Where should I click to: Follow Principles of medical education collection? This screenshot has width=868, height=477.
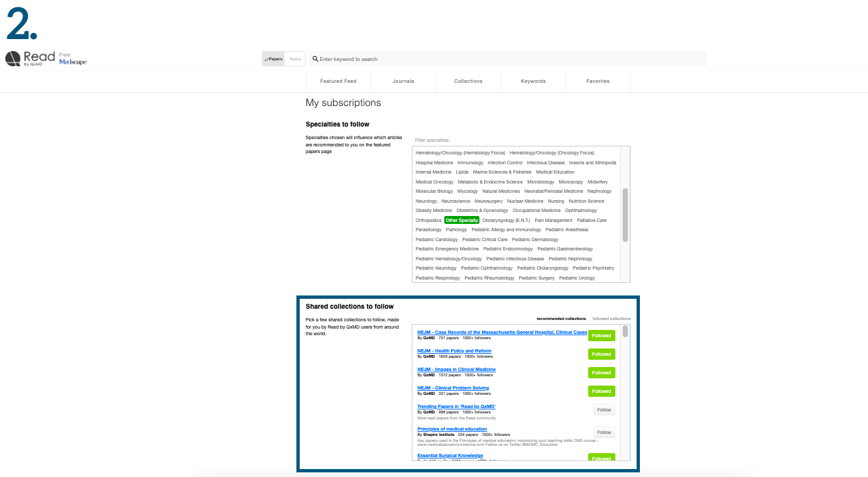[x=604, y=432]
